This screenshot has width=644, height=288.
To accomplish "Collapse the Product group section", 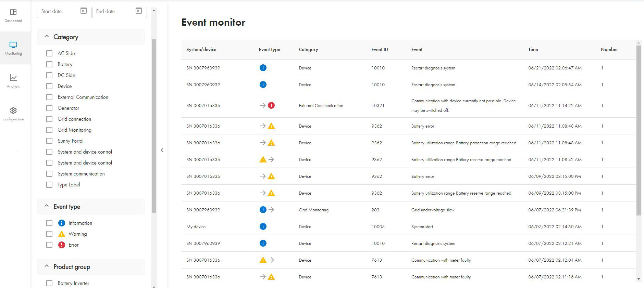I will 47,266.
